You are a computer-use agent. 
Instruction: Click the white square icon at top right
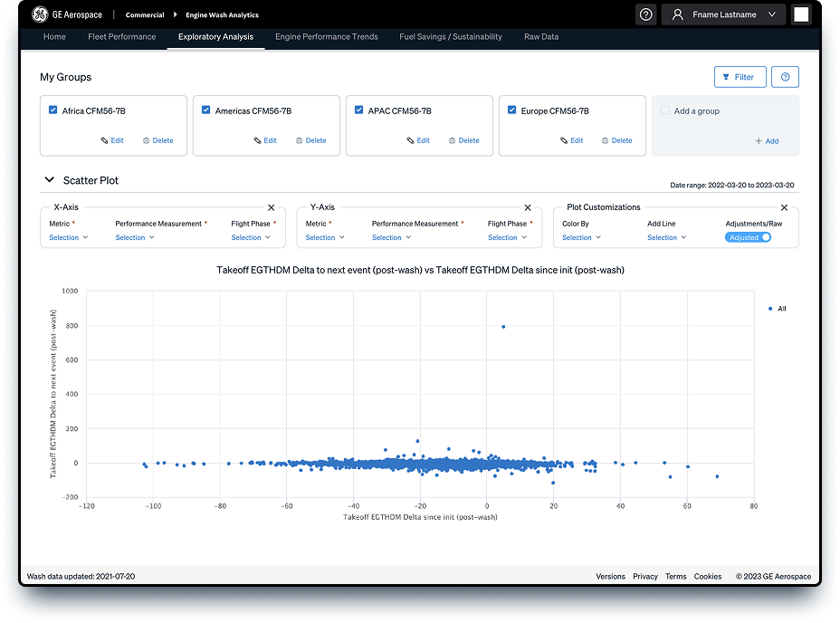coord(801,14)
